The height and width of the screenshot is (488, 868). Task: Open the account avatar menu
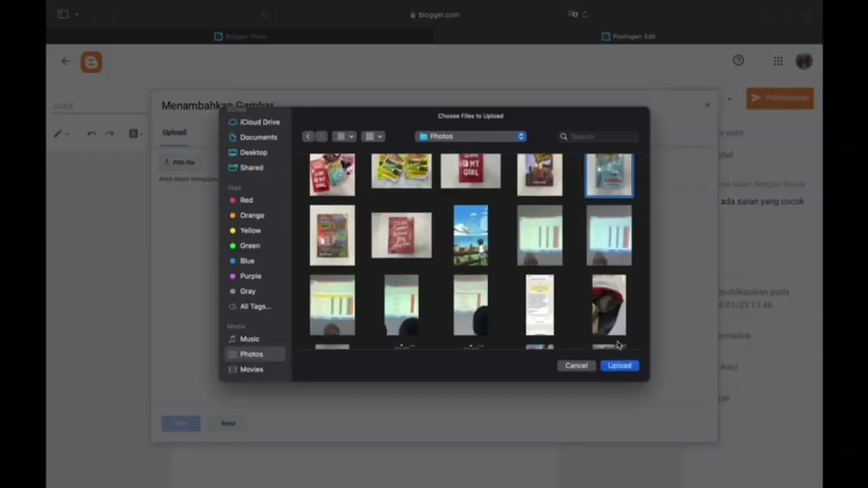804,61
